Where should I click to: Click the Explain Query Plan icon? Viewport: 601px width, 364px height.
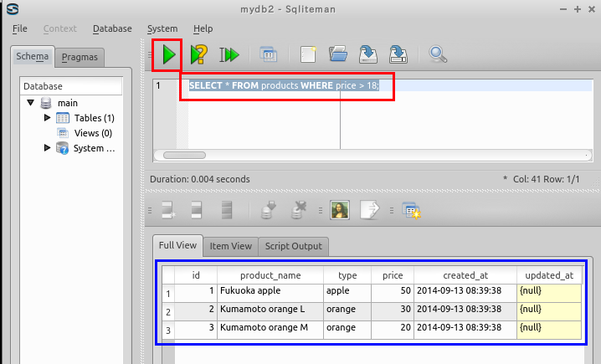click(x=199, y=54)
